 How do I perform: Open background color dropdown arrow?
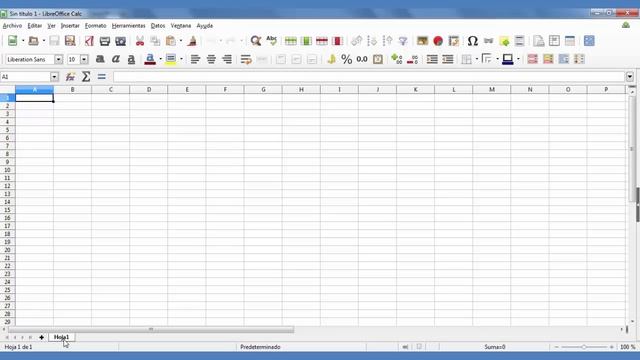click(x=181, y=60)
